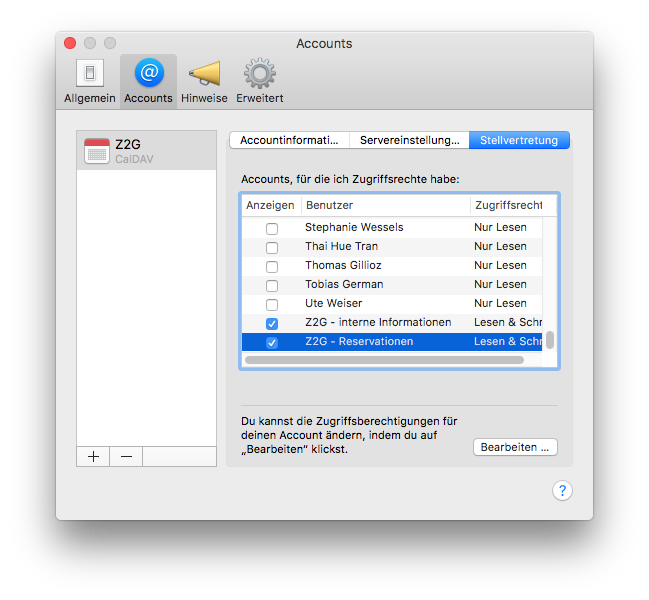Close the Accounts window with red button

(x=70, y=43)
